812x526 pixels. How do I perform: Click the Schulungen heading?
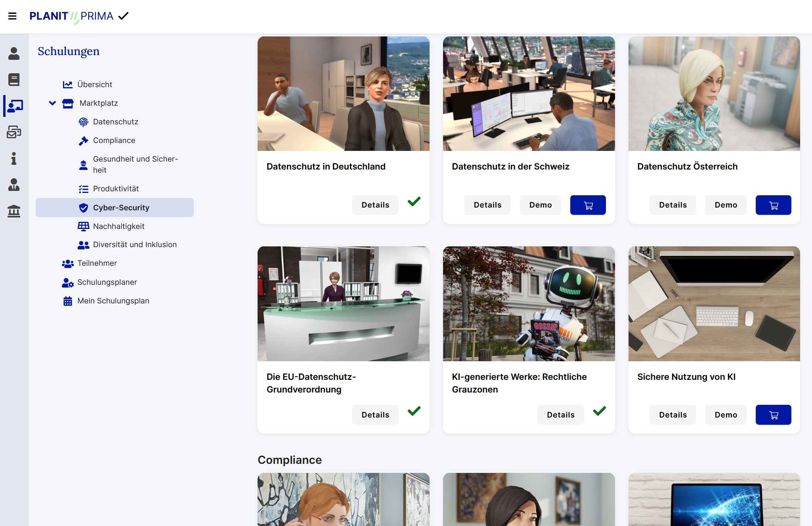pyautogui.click(x=69, y=51)
